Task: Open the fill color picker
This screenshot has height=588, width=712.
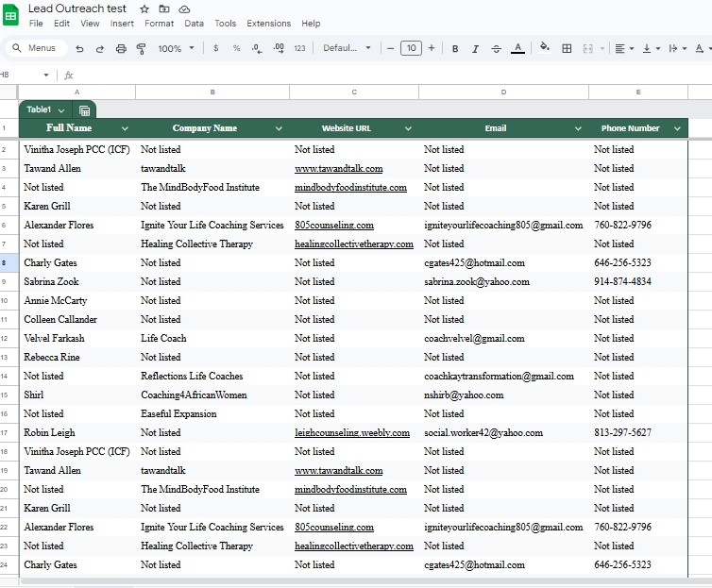Action: [545, 47]
